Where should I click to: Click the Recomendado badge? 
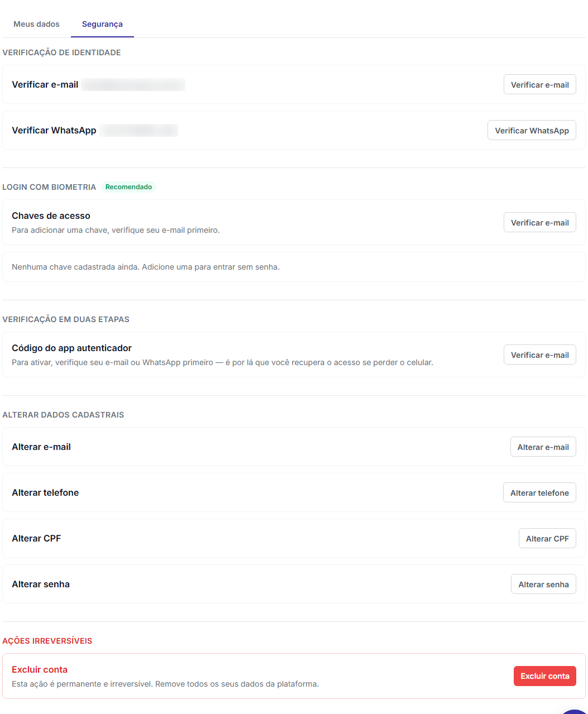[128, 187]
